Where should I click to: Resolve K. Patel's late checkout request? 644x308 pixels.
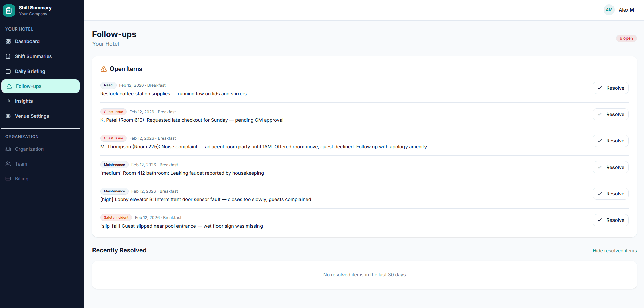[x=610, y=114]
